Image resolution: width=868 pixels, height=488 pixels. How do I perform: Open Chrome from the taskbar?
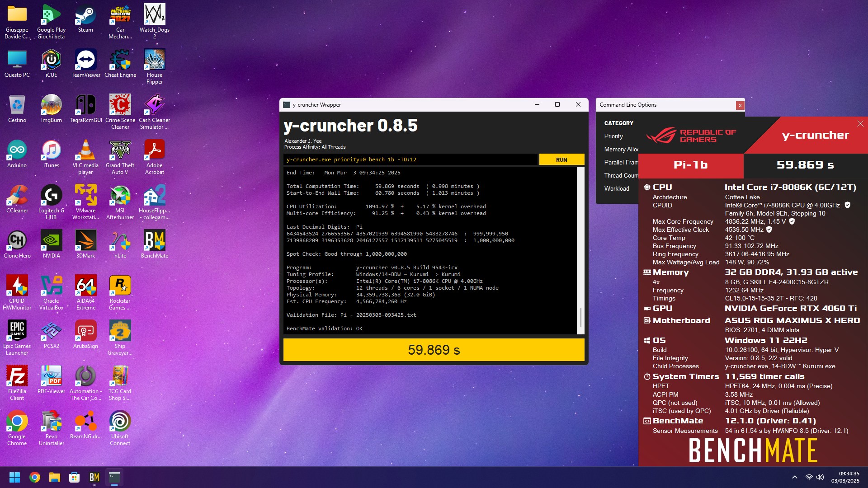pyautogui.click(x=35, y=477)
